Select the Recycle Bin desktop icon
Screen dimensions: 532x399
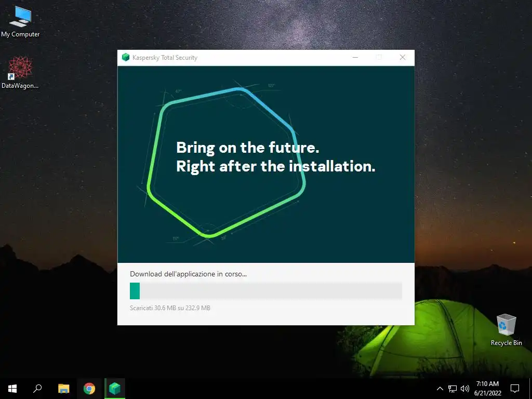(506, 330)
